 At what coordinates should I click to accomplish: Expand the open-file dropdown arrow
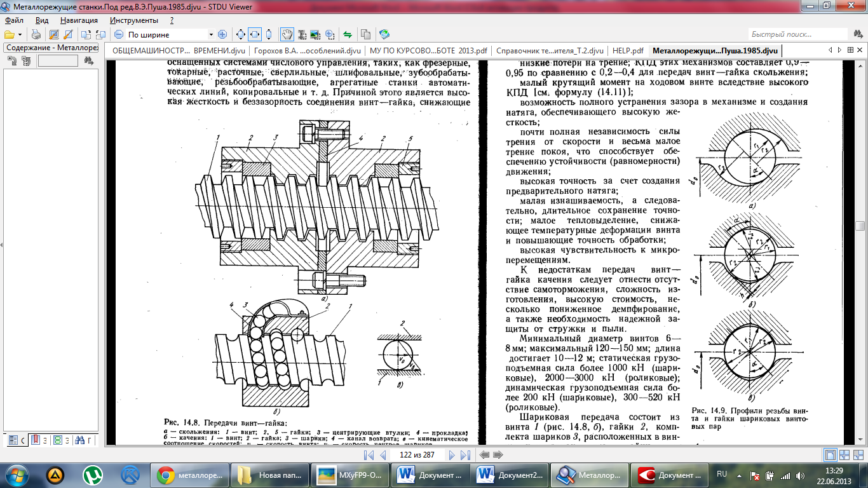tap(20, 34)
